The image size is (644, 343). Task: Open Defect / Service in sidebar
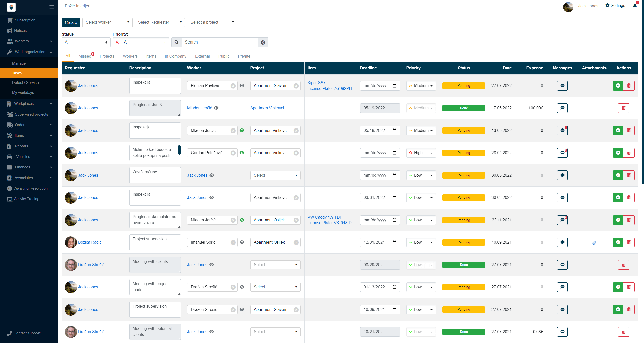pyautogui.click(x=25, y=83)
